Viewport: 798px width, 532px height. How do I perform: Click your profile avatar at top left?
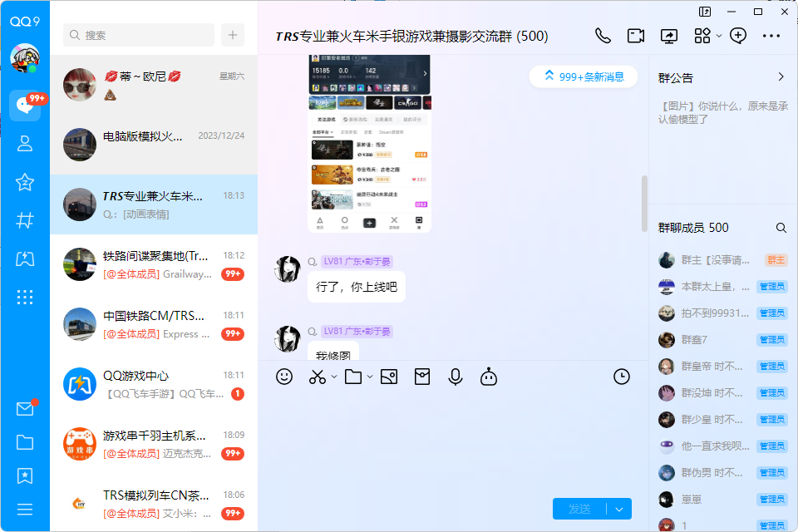[x=25, y=57]
